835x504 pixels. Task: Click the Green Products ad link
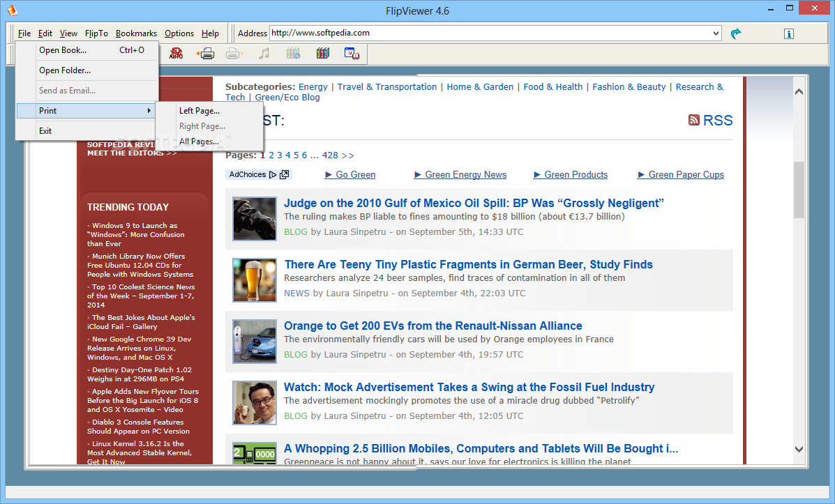coord(571,174)
